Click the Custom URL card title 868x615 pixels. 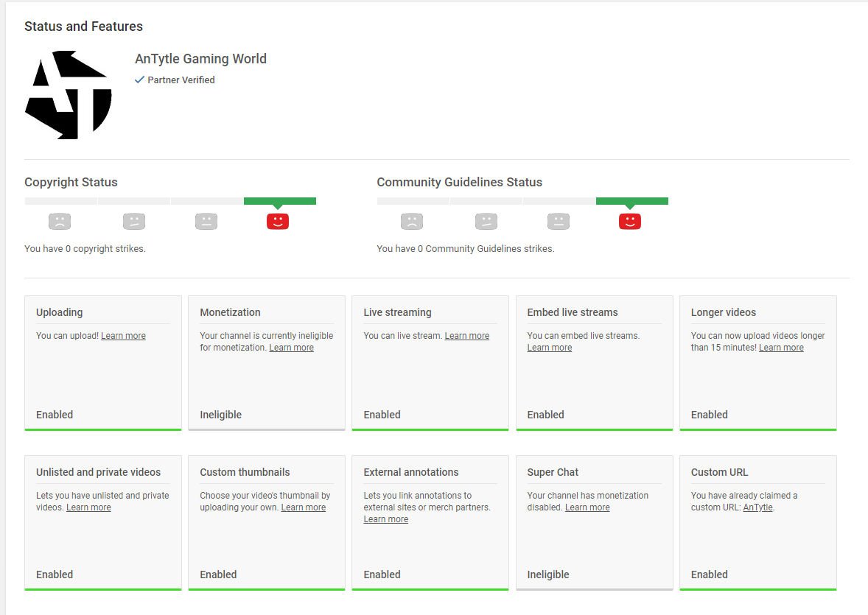tap(720, 472)
